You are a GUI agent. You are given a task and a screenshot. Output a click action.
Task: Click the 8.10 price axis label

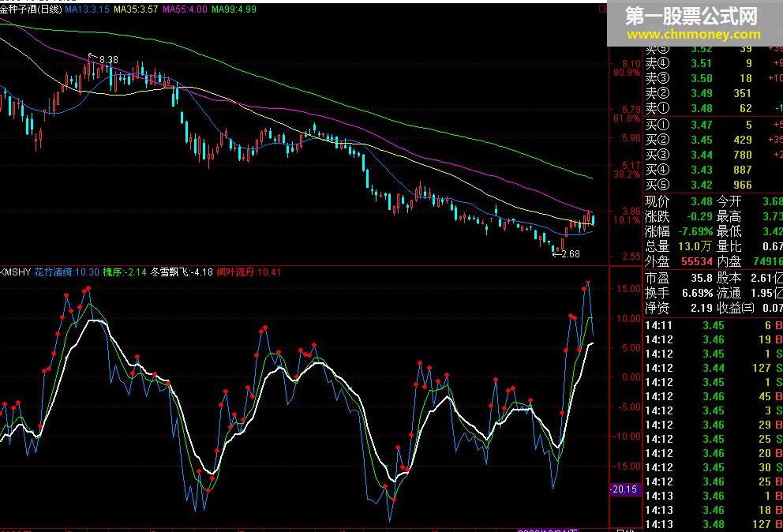631,64
